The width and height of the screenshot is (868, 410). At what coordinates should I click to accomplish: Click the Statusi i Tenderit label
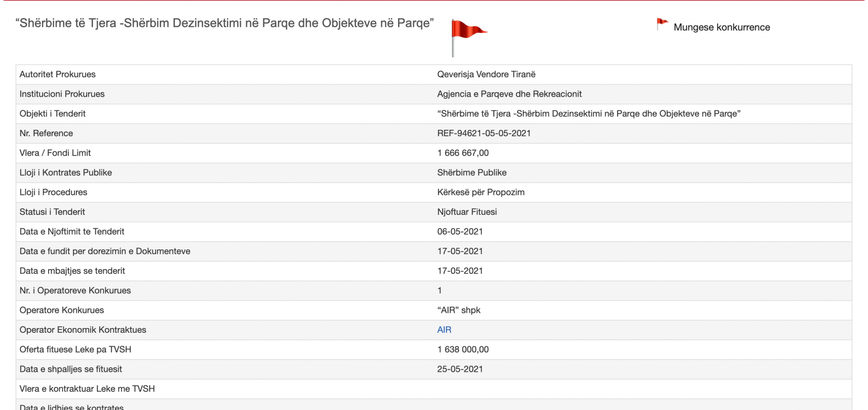pyautogui.click(x=52, y=212)
